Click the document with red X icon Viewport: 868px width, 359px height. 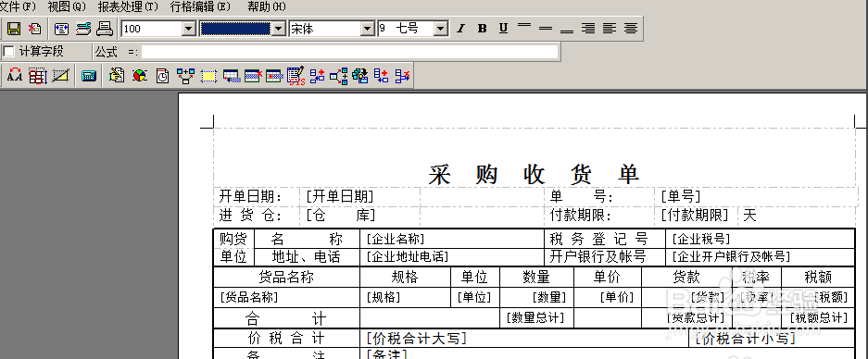click(x=35, y=28)
